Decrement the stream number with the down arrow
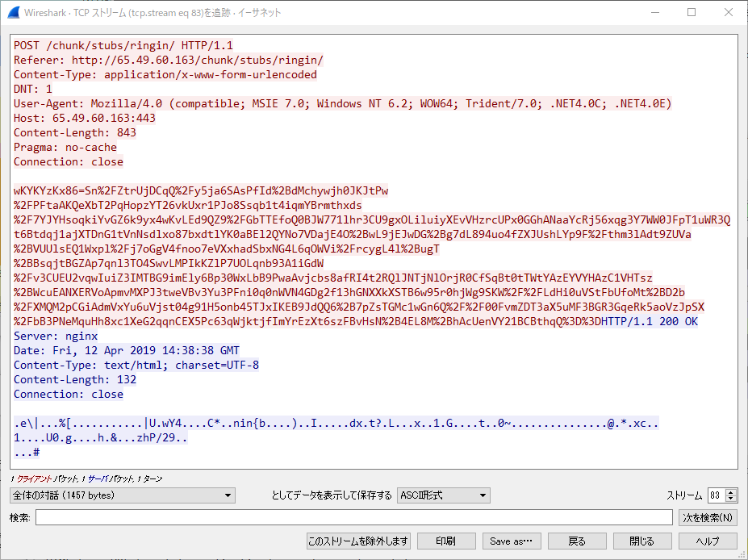This screenshot has width=748, height=560. pos(731,499)
